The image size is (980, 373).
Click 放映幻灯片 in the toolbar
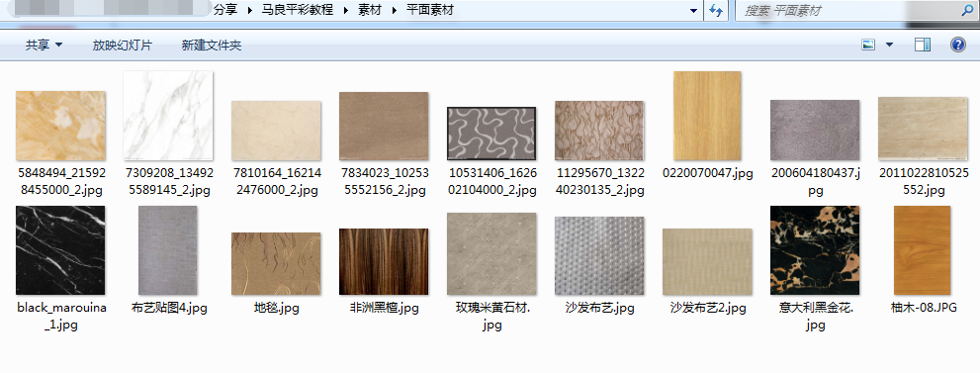coord(123,45)
